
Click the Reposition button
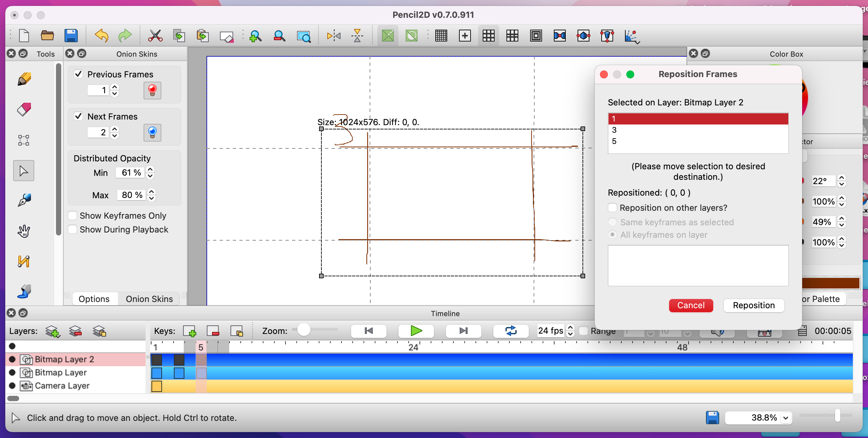[x=754, y=305]
